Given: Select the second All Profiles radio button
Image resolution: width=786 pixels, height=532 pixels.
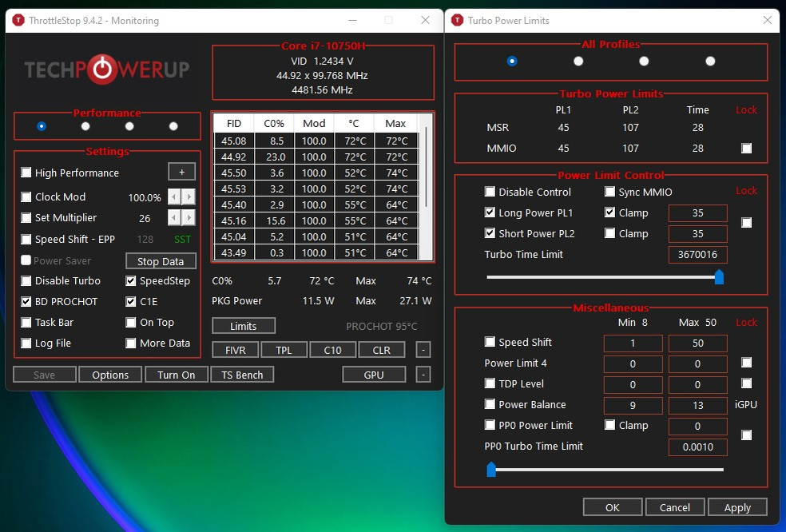Looking at the screenshot, I should 578,62.
